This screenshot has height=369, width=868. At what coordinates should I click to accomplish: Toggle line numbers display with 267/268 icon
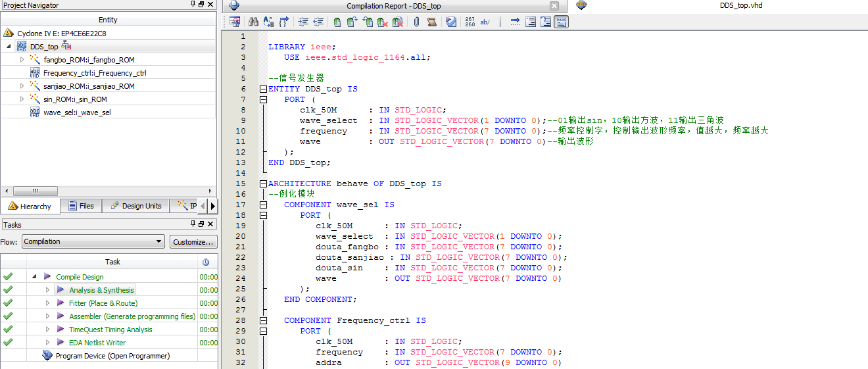[x=470, y=22]
